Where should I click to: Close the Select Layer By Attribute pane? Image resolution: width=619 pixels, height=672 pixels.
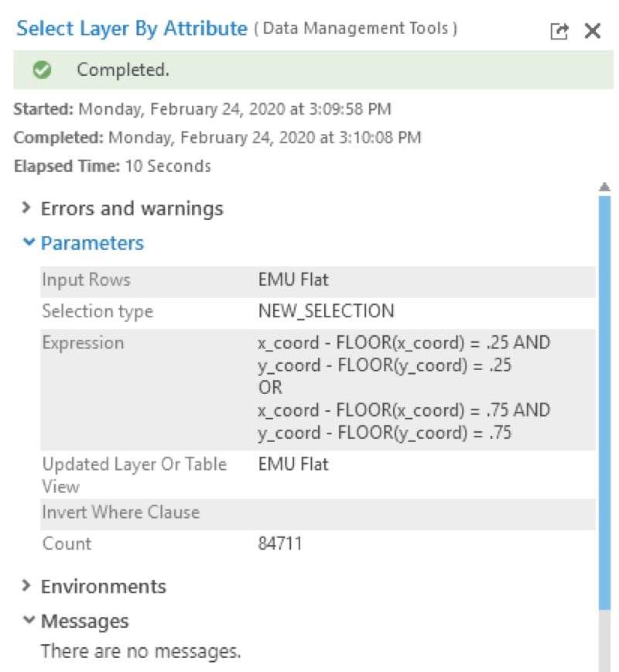coord(593,31)
